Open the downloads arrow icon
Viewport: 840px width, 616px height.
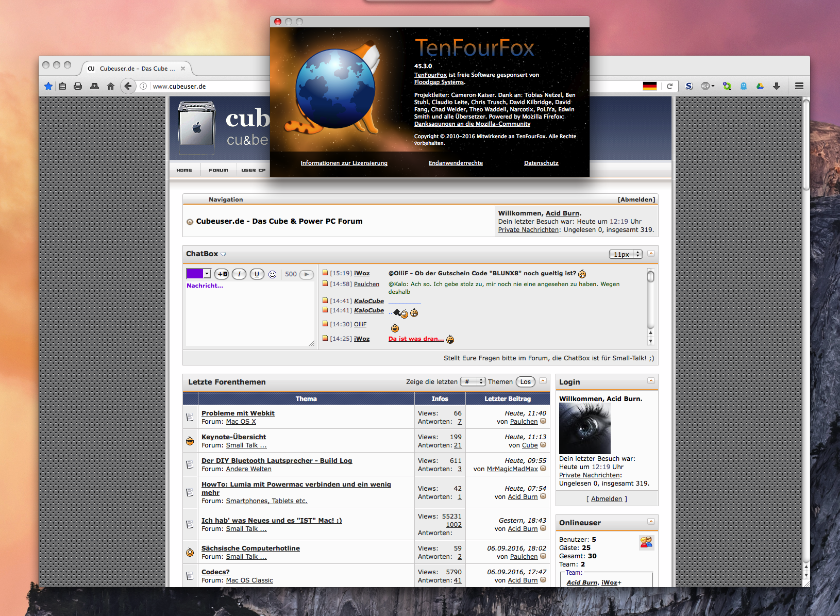tap(777, 86)
